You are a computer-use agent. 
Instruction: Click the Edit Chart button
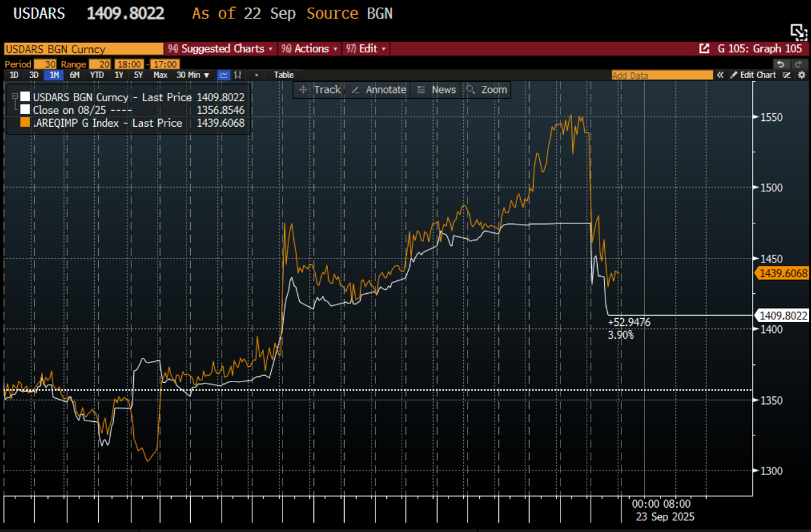coord(753,75)
